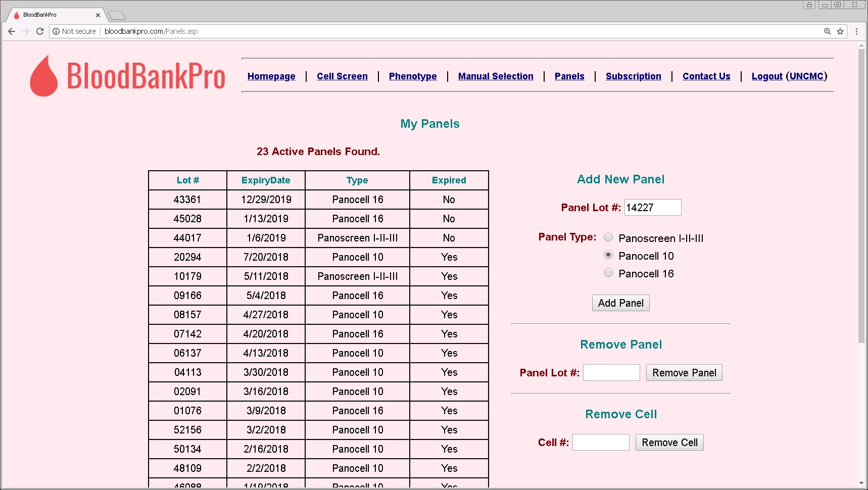Image resolution: width=868 pixels, height=490 pixels.
Task: Click lot number 09166 cell
Action: point(188,296)
